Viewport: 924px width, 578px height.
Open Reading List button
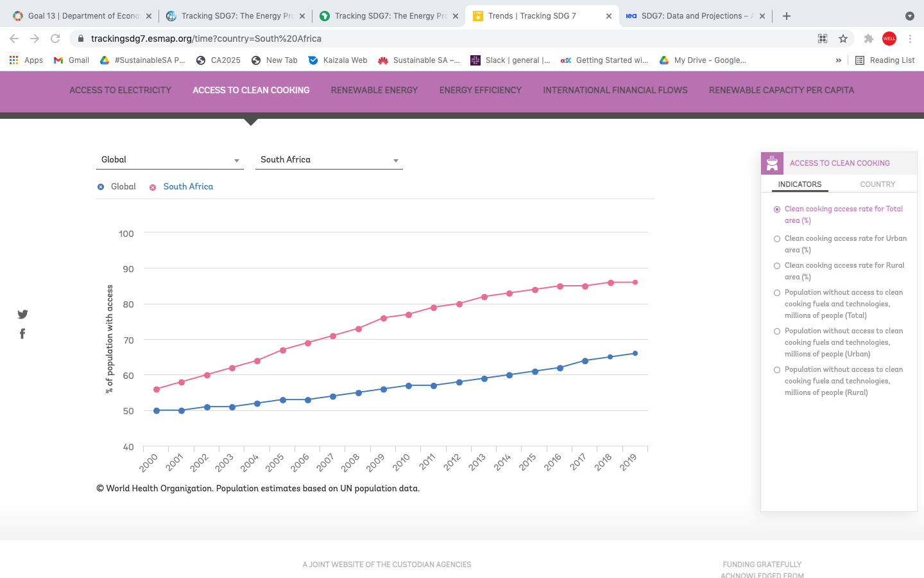[x=885, y=60]
